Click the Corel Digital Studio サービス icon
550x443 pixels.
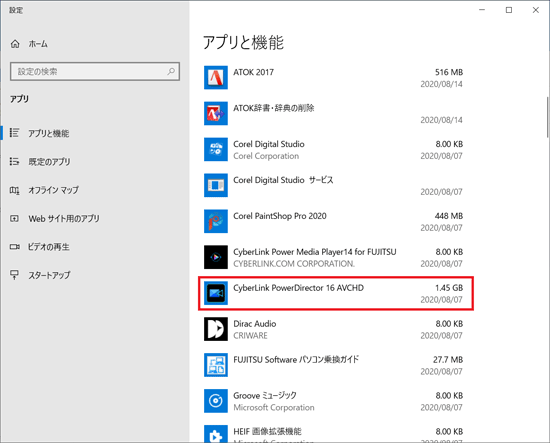tap(216, 185)
